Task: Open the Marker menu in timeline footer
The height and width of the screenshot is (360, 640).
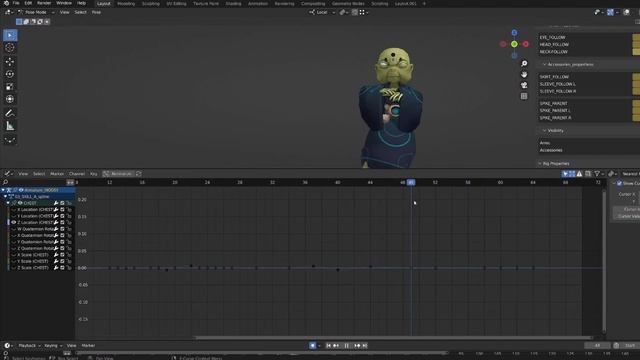Action: [x=88, y=346]
